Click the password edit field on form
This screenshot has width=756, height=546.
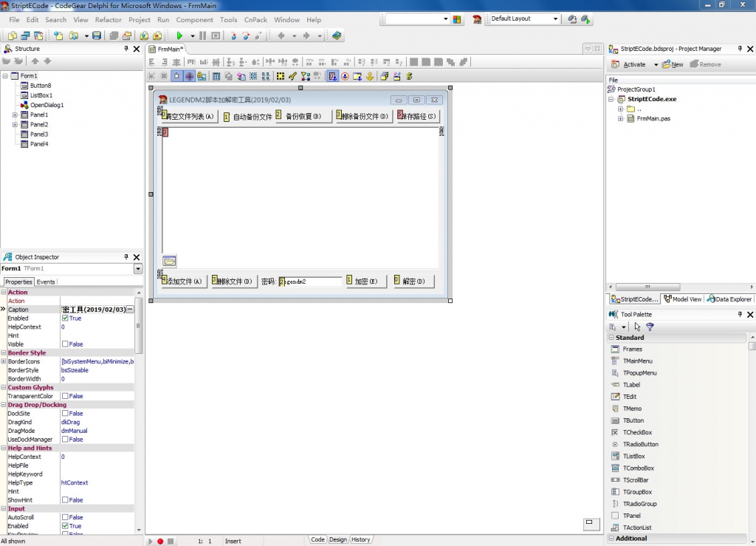point(313,281)
